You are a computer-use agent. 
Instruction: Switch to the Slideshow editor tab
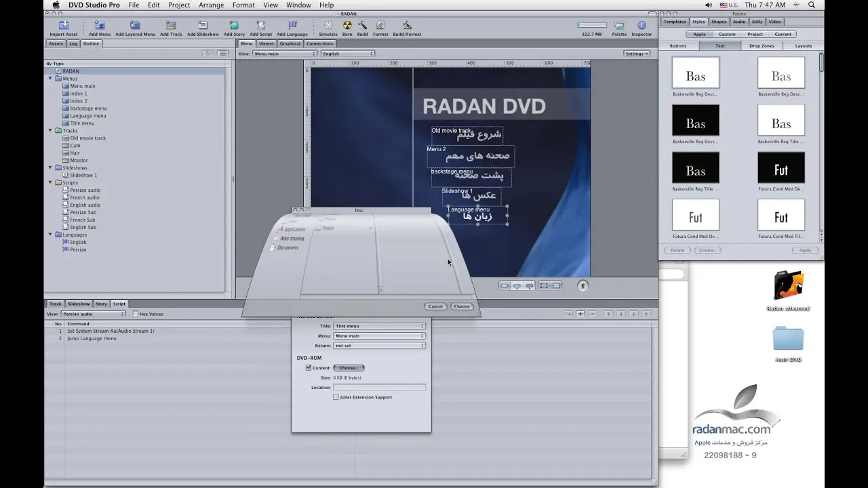78,304
